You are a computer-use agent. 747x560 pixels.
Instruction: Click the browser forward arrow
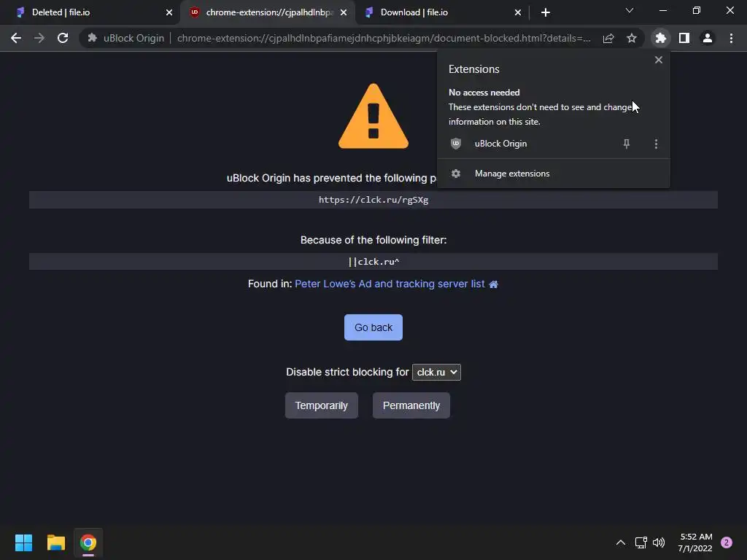pos(39,38)
